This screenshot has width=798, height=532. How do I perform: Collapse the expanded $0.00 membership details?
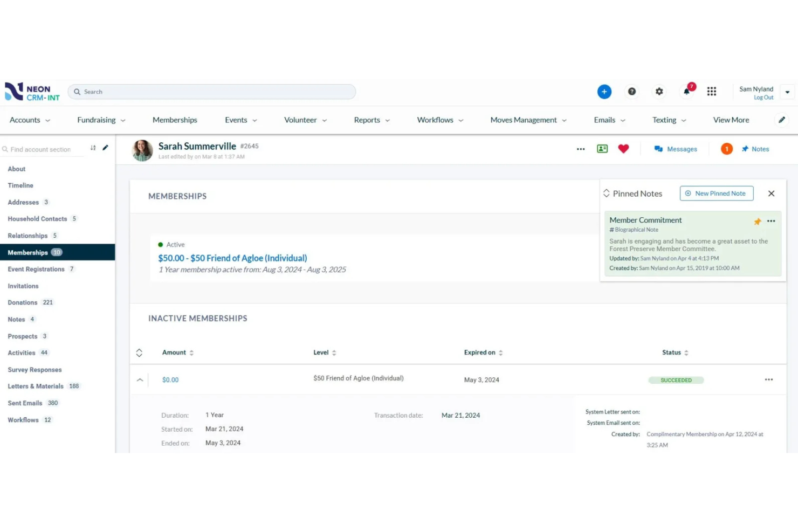(140, 379)
